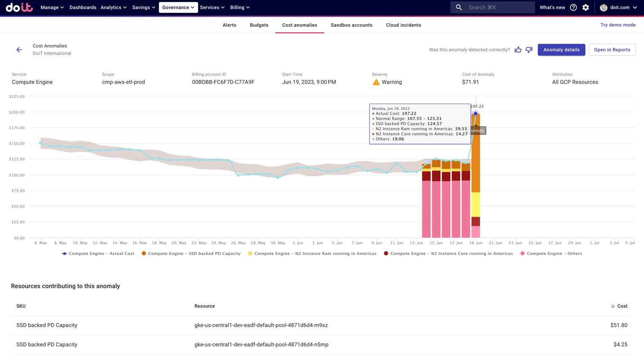Switch to the Budgets tab

259,25
